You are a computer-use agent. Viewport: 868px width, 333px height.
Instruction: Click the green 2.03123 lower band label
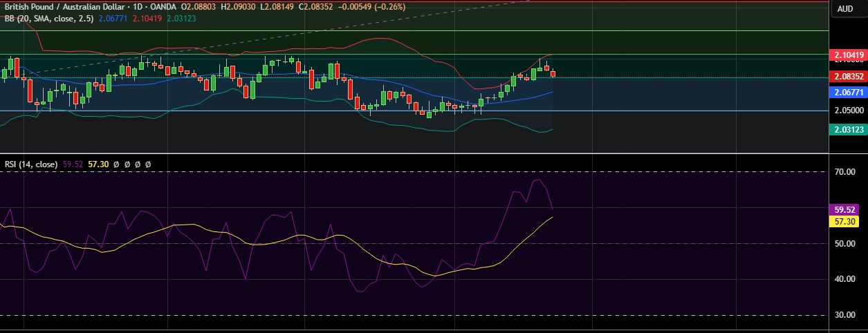[848, 129]
